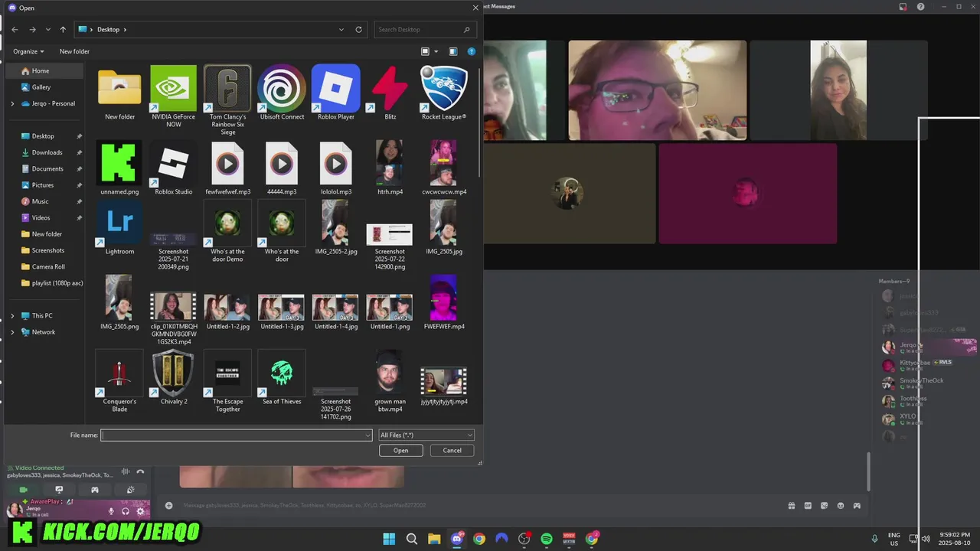Open Discord emoji picker
The width and height of the screenshot is (980, 551).
point(841,505)
